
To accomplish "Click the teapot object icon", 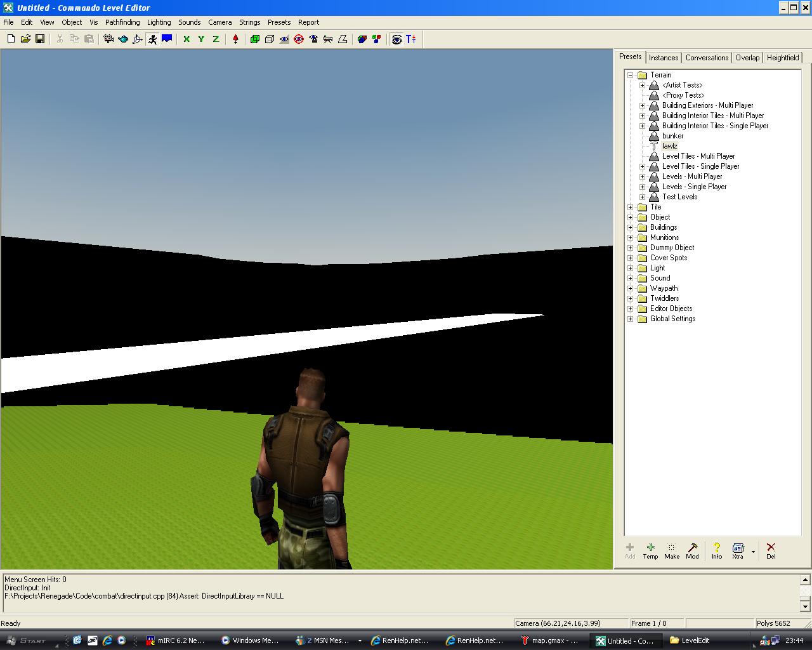I will tap(123, 39).
